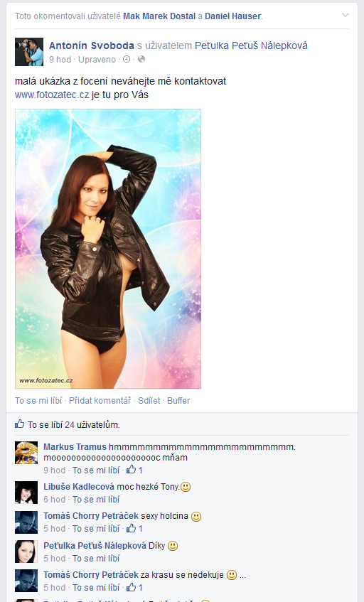This screenshot has height=602, width=364.
Task: Like the post via "To se mi líbí"
Action: point(38,400)
